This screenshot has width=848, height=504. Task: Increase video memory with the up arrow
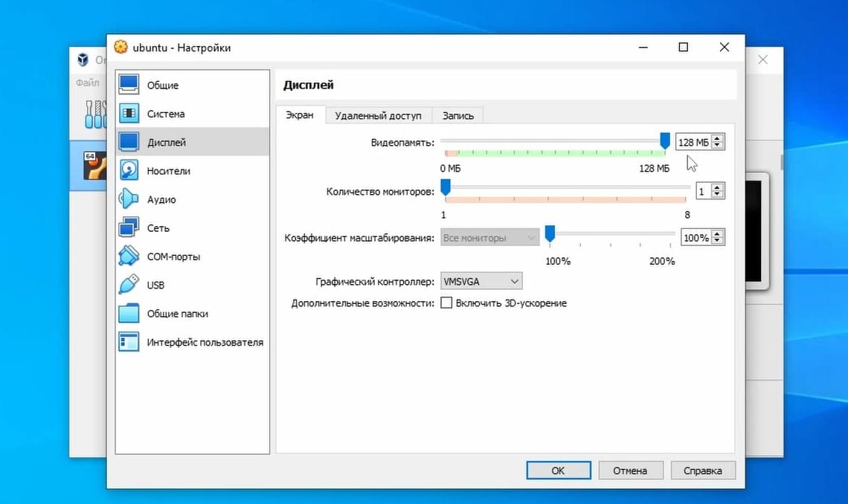[717, 138]
